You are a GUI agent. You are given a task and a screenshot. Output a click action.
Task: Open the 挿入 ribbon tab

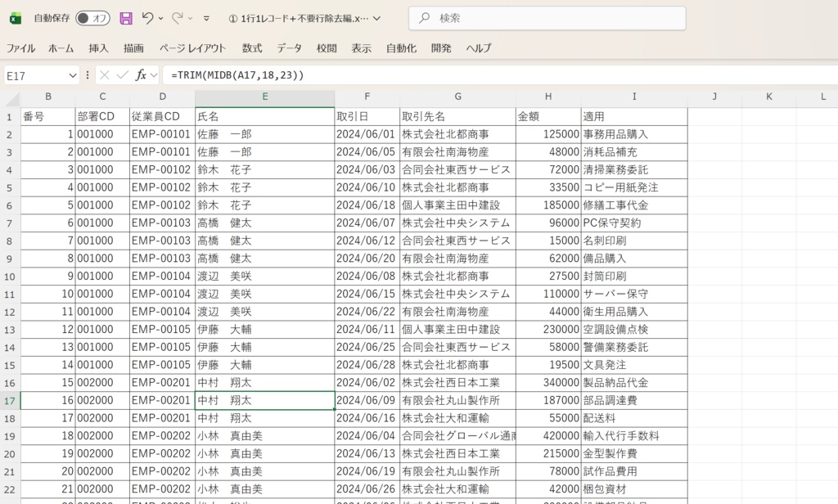click(x=98, y=48)
